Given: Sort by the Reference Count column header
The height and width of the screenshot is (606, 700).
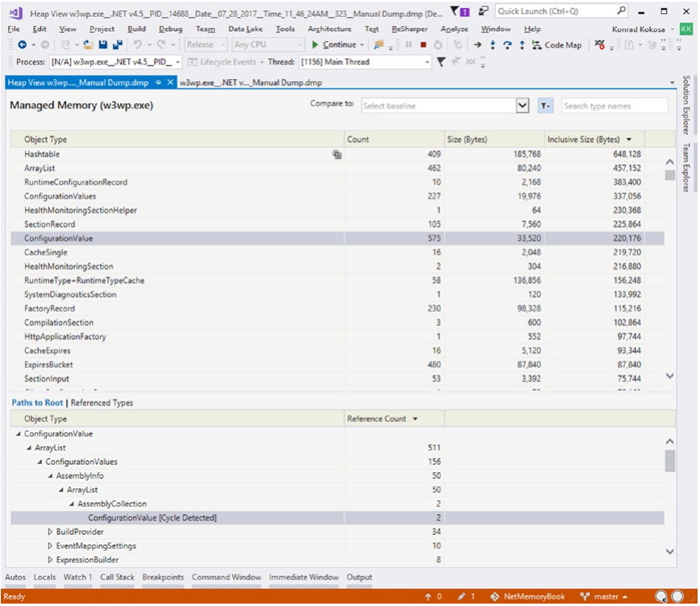Looking at the screenshot, I should coord(394,419).
